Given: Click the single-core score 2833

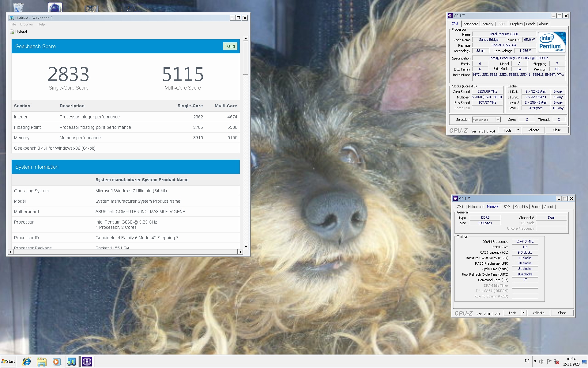Looking at the screenshot, I should pos(68,74).
